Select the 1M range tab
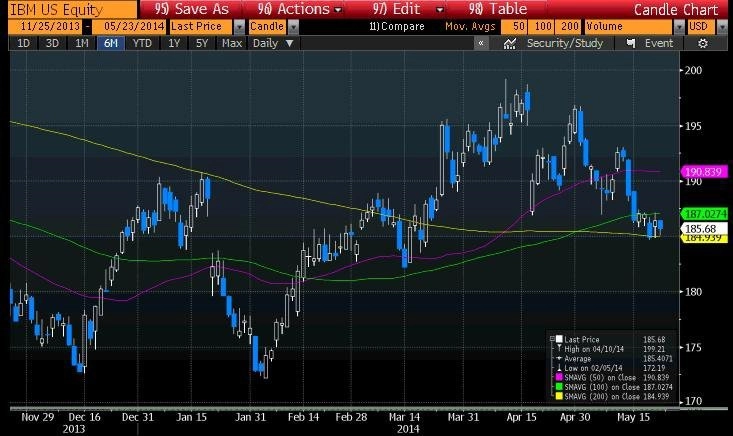The width and height of the screenshot is (733, 436). (x=82, y=43)
